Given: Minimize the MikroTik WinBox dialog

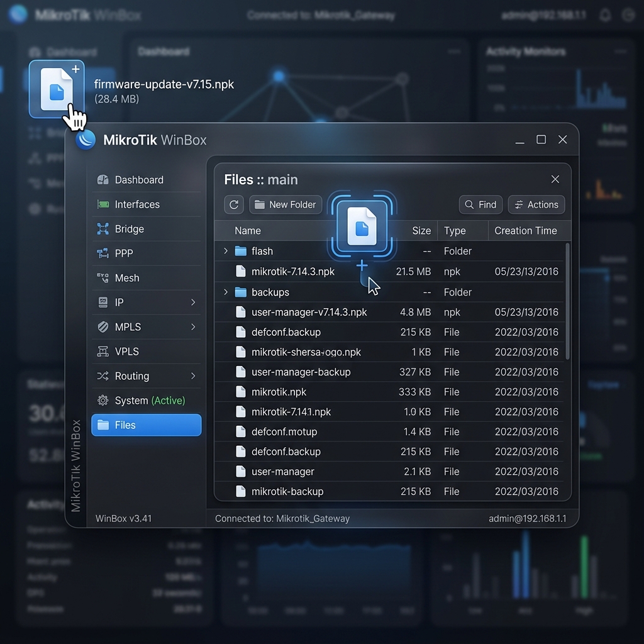Looking at the screenshot, I should (x=520, y=142).
